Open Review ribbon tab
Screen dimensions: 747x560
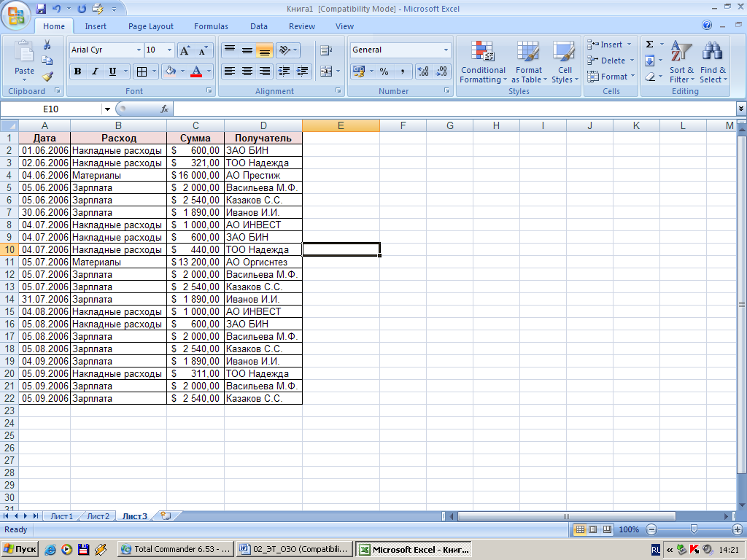[302, 27]
